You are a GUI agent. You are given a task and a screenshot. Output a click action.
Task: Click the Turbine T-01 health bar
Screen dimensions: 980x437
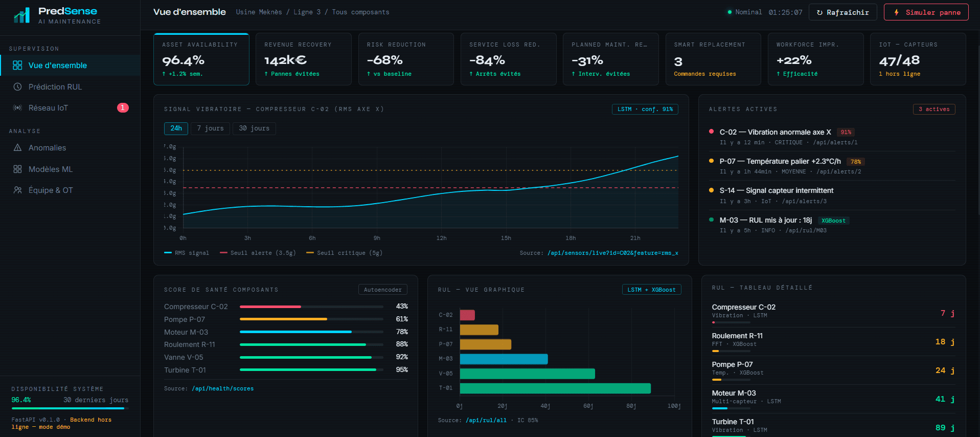[311, 369]
